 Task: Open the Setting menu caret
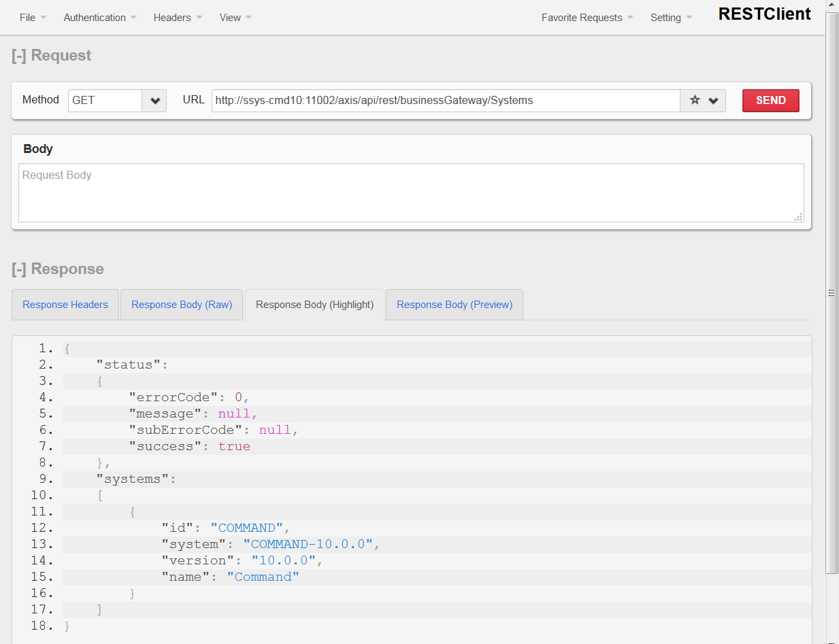(690, 18)
